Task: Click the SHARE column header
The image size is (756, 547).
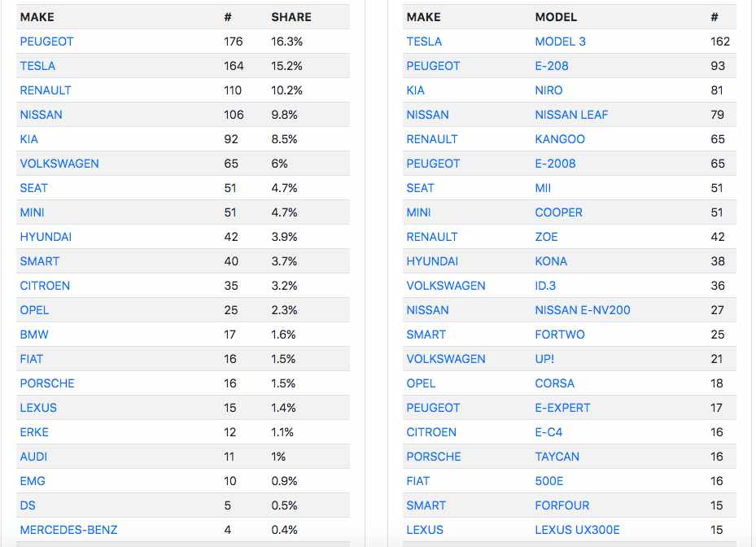Action: (x=291, y=17)
